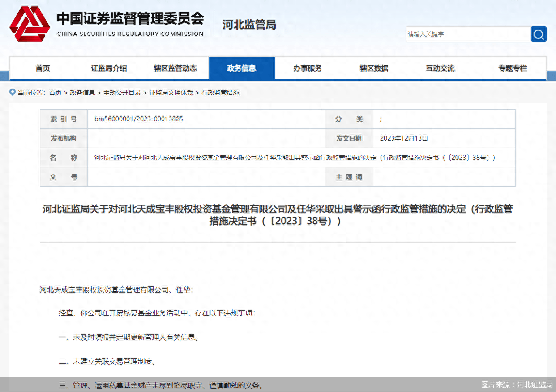
Task: Click 证监局文种体裁 breadcrumb link
Action: (x=171, y=93)
